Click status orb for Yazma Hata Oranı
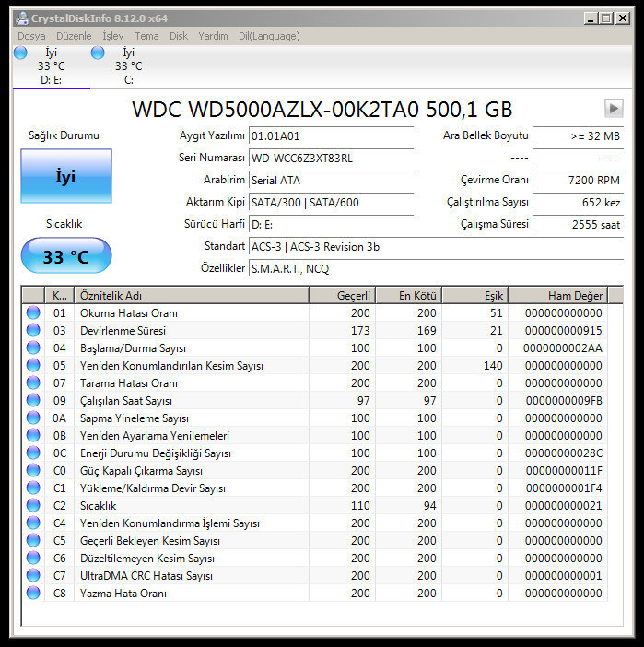The width and height of the screenshot is (644, 647). tap(33, 594)
